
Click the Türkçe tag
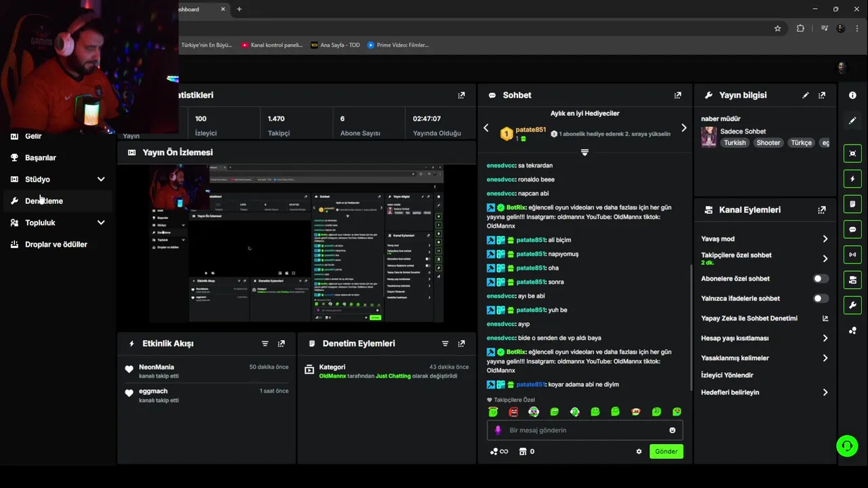[x=801, y=143]
